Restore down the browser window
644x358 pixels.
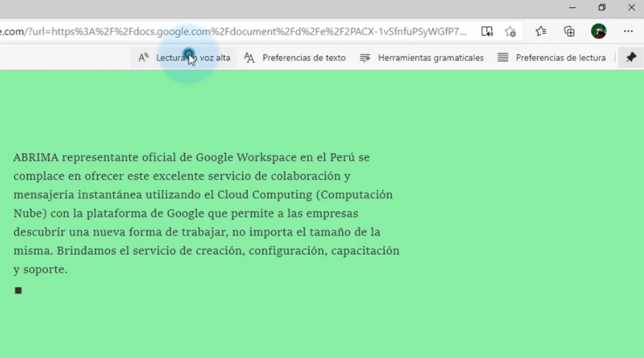coord(602,8)
